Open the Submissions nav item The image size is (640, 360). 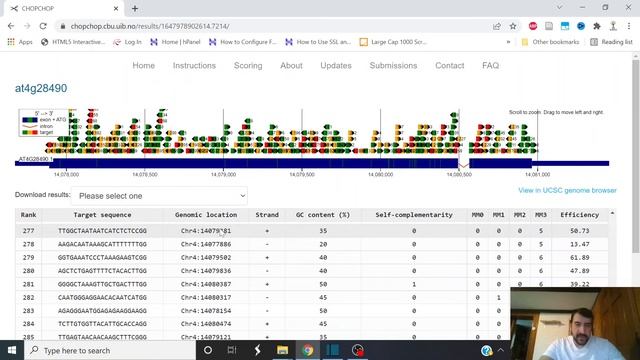[393, 65]
